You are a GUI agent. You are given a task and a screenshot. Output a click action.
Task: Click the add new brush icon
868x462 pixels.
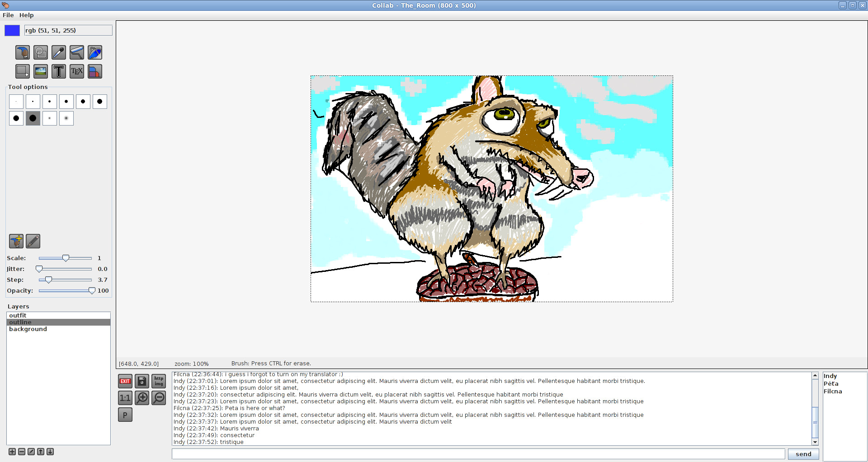[16, 241]
